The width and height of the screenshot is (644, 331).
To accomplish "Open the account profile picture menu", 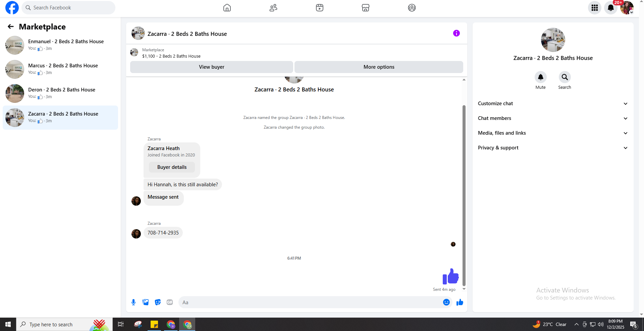I will pos(627,8).
